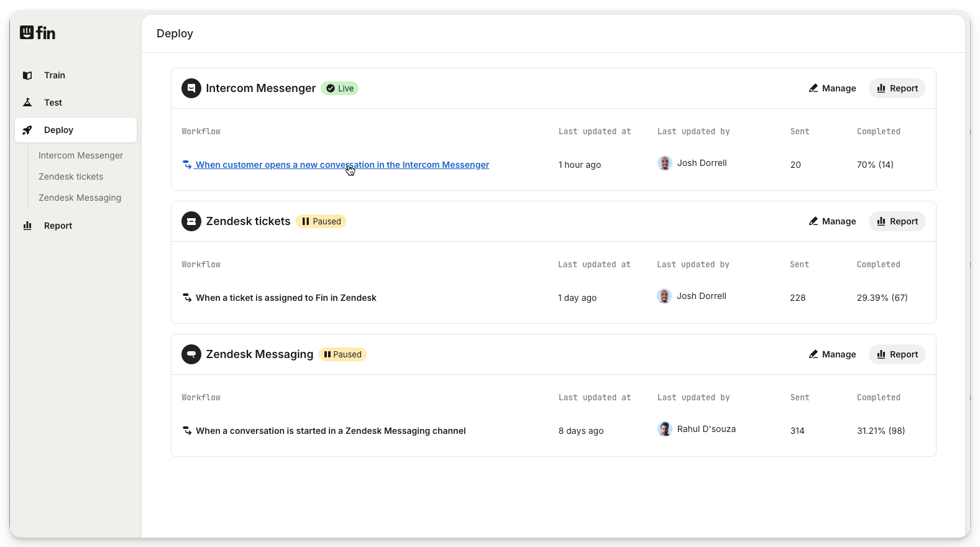Click the Fin logo in sidebar
980x547 pixels.
tap(37, 32)
